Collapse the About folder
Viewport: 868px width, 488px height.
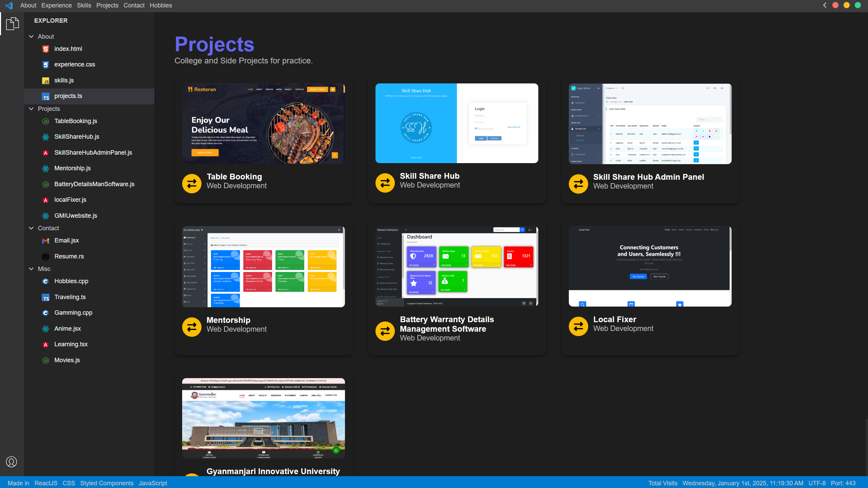point(31,36)
